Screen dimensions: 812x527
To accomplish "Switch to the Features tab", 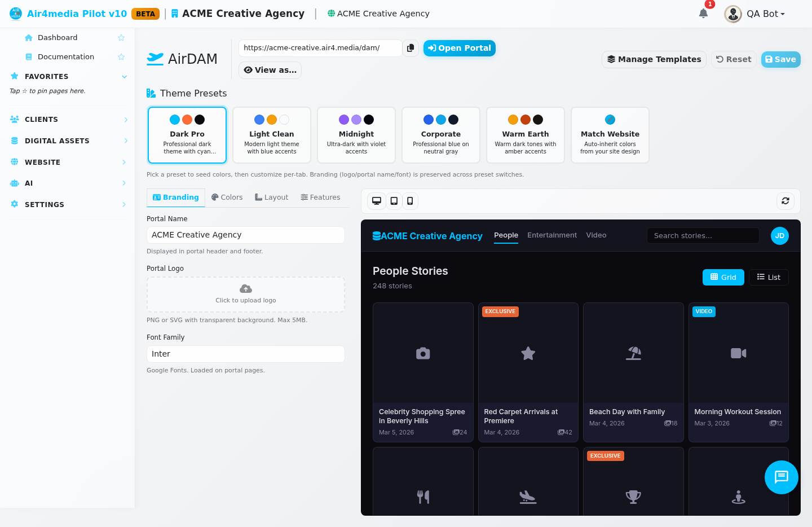I will [320, 197].
